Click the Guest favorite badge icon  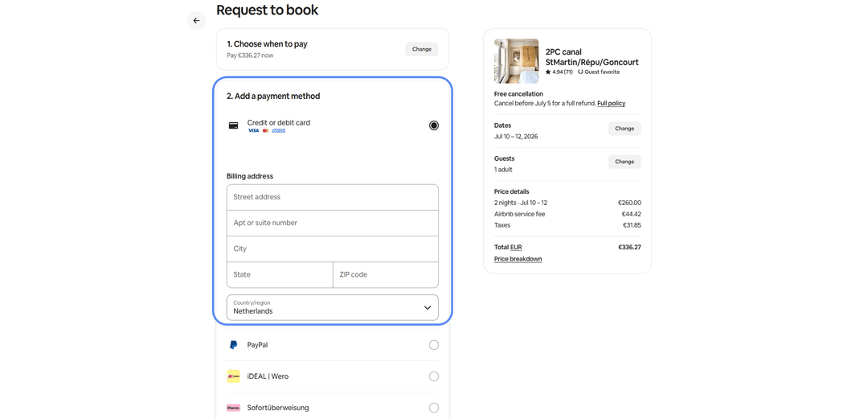[x=580, y=72]
